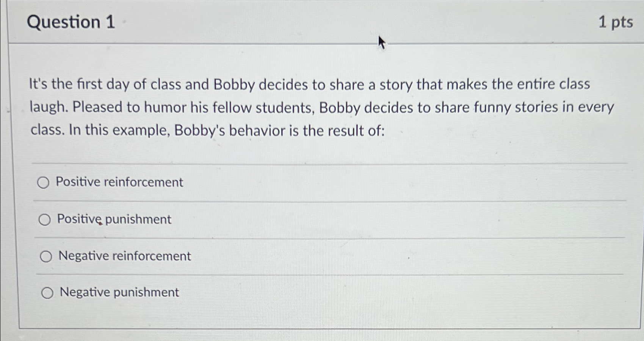Click the empty circle next to Positive reinforcement
644x341 pixels.
click(44, 183)
